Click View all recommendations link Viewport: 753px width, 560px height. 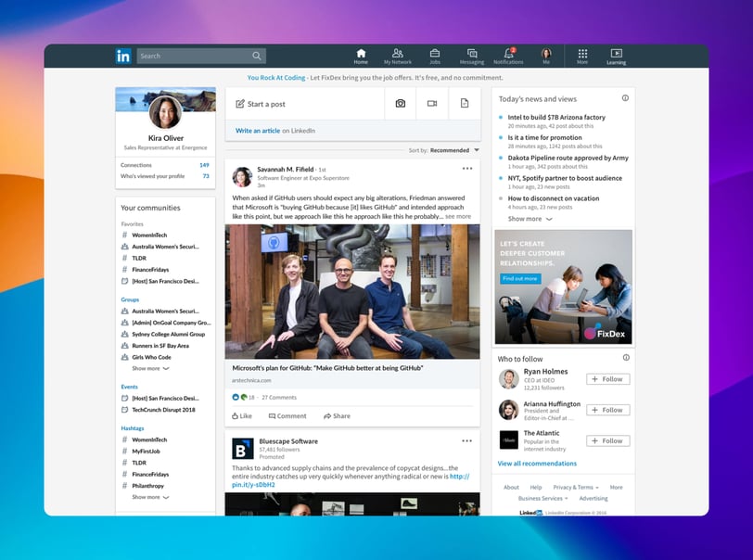point(537,464)
